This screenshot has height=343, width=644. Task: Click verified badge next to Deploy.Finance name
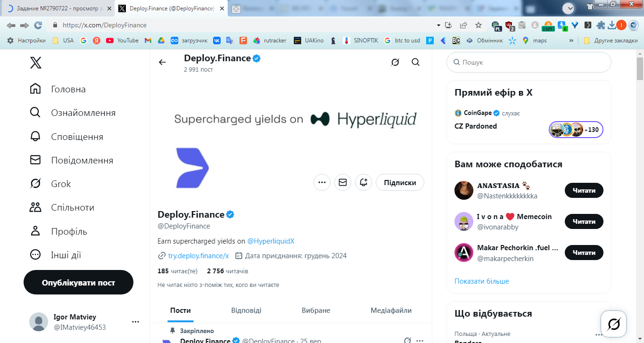(x=230, y=214)
